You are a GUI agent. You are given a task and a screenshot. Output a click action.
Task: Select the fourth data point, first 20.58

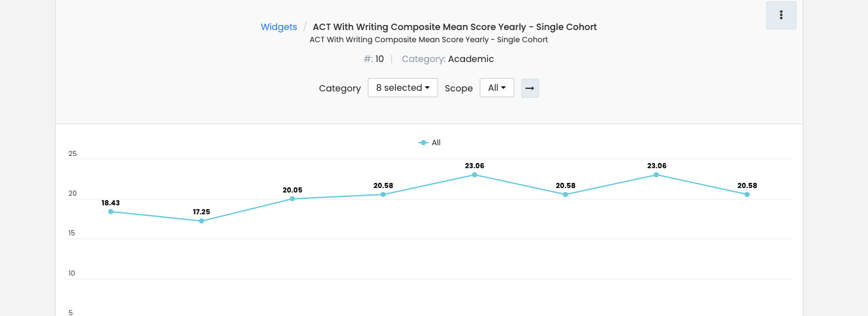click(x=383, y=194)
